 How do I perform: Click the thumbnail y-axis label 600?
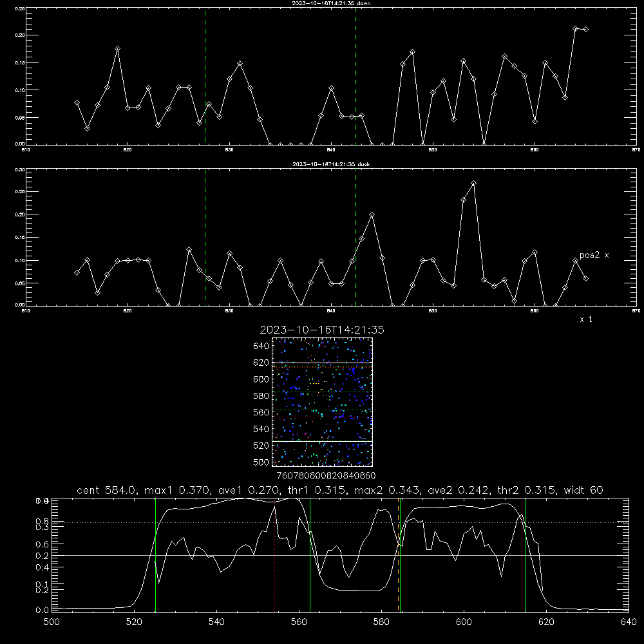[261, 379]
